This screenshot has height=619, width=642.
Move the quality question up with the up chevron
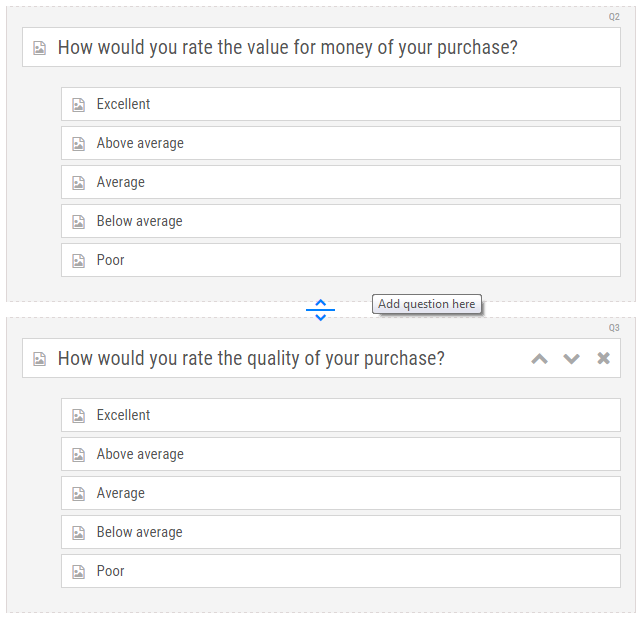pos(540,359)
